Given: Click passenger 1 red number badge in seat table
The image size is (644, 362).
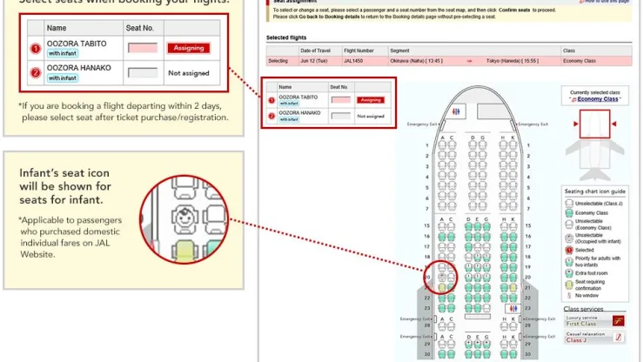Looking at the screenshot, I should (271, 100).
